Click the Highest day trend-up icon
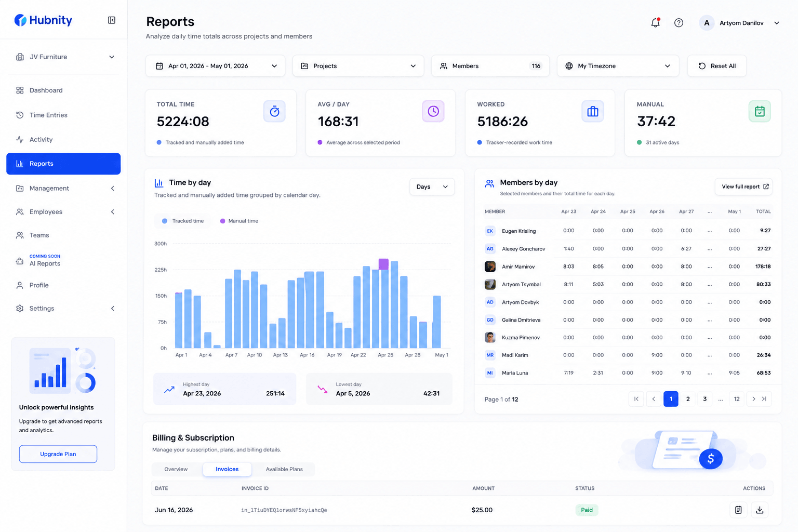The width and height of the screenshot is (798, 532). 169,389
